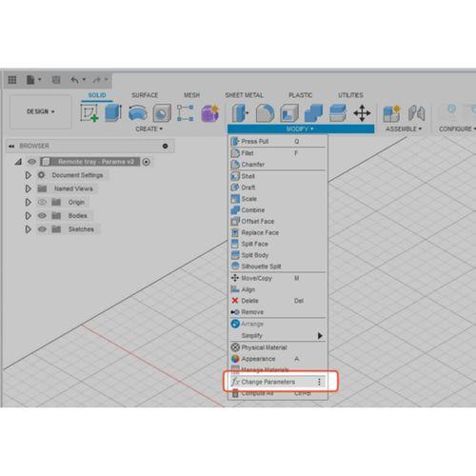
Task: Choose Draft from the menu
Action: [x=278, y=188]
